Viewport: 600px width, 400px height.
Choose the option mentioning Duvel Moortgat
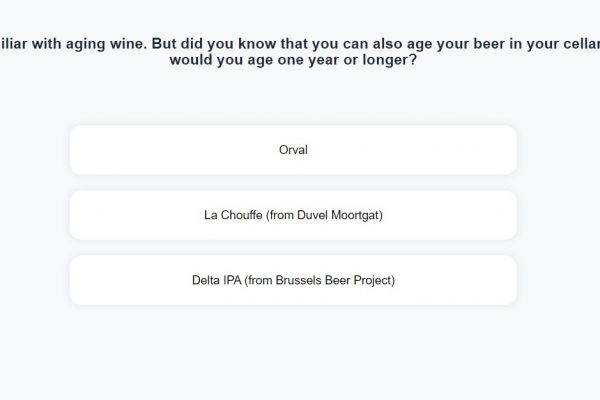[293, 215]
